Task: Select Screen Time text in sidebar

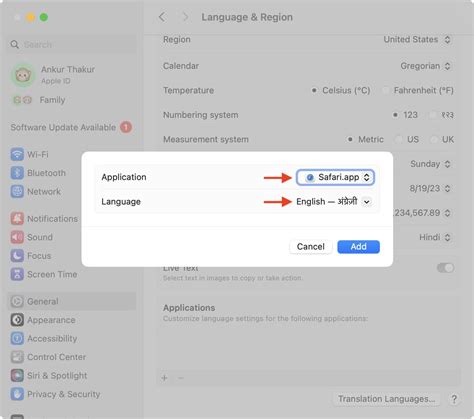Action: pyautogui.click(x=52, y=274)
